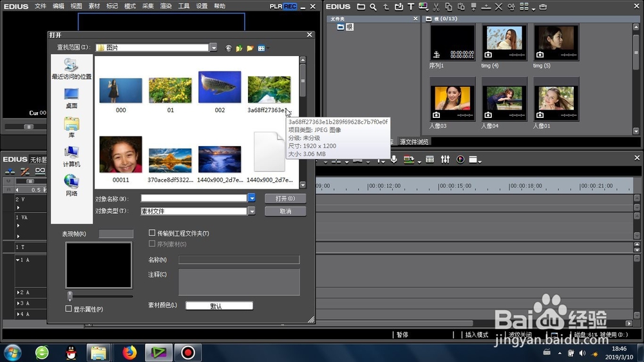The height and width of the screenshot is (362, 644).
Task: Open Firefox from the taskbar
Action: tap(129, 352)
